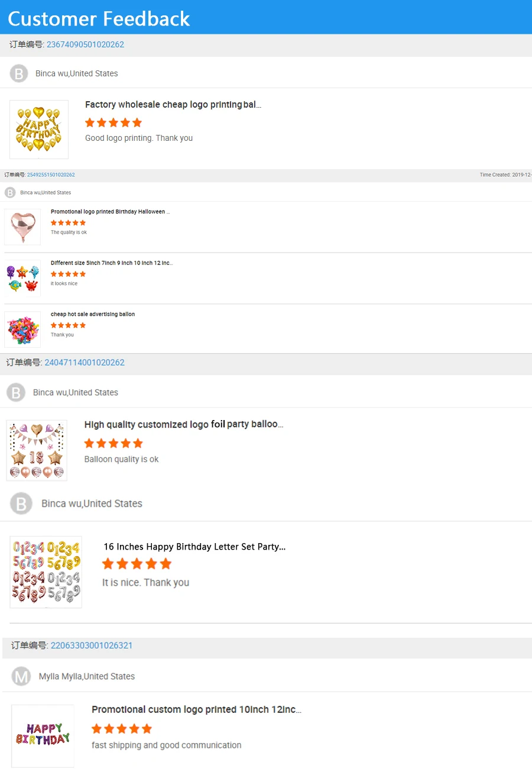Click the 'Different size 5inch 7inch' product title
The width and height of the screenshot is (532, 775).
tap(111, 263)
